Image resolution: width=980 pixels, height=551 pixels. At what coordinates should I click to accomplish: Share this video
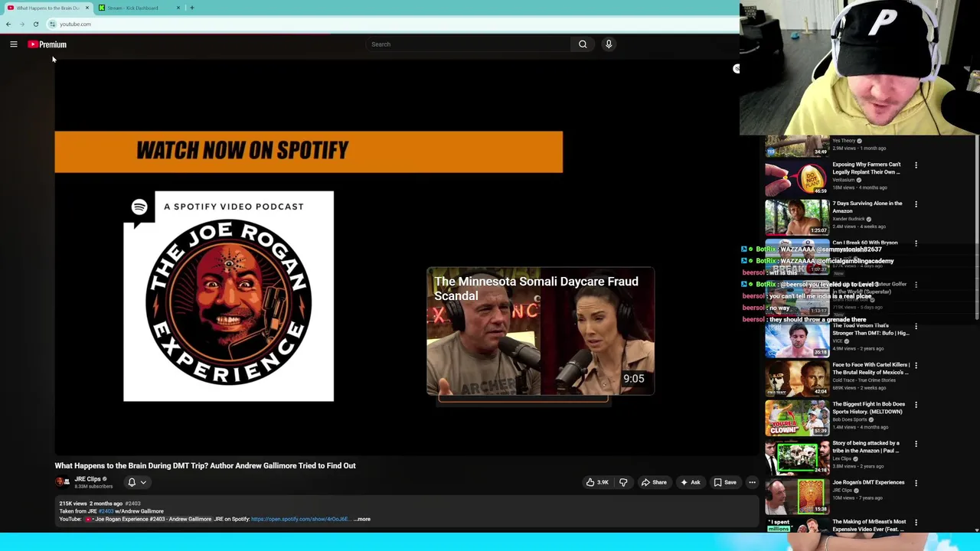tap(653, 482)
